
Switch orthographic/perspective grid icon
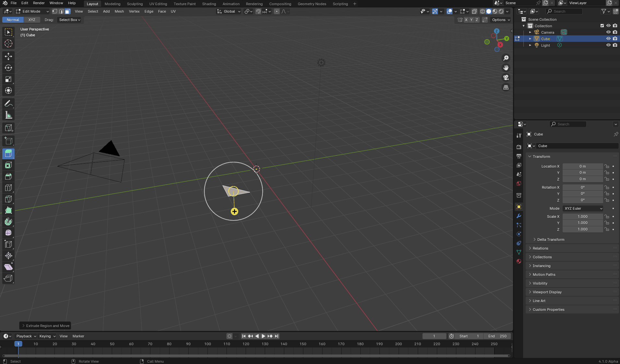click(506, 87)
